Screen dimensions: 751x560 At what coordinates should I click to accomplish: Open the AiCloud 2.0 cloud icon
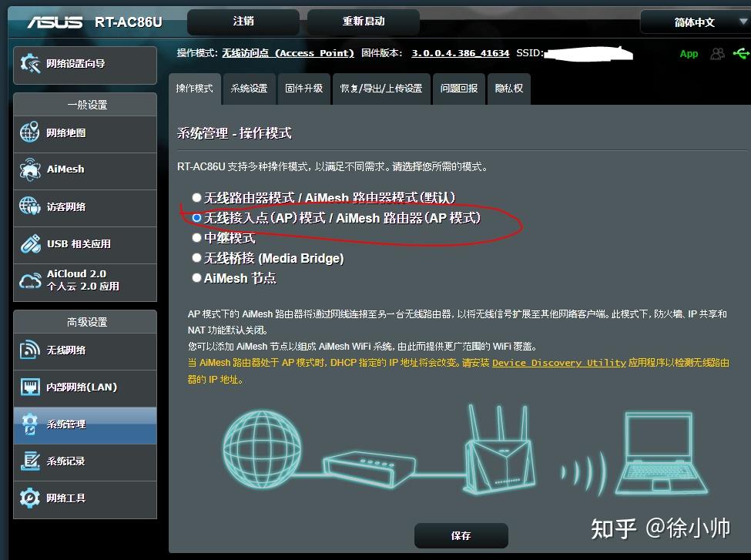tap(30, 280)
